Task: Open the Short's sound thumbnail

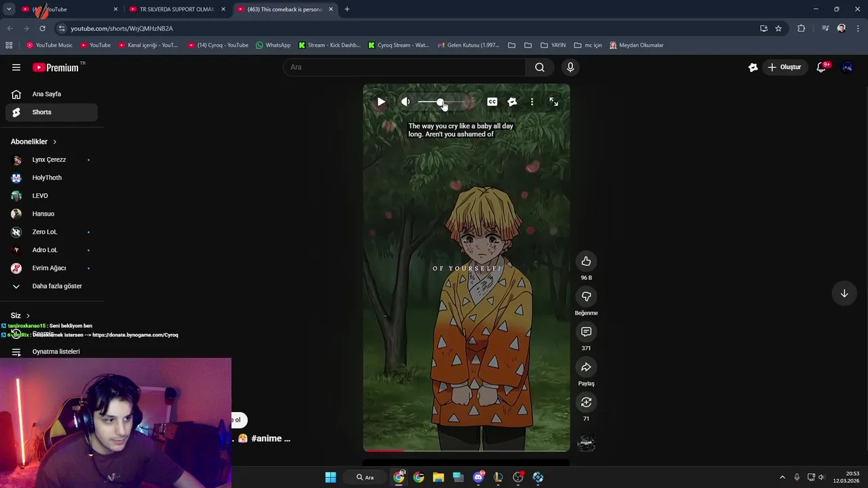Action: click(x=586, y=443)
